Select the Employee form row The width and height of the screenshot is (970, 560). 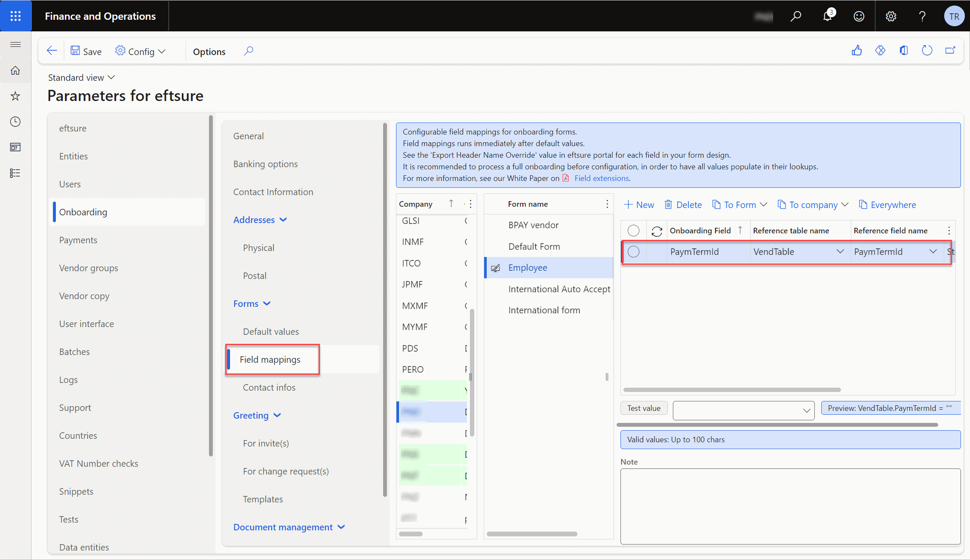point(549,268)
